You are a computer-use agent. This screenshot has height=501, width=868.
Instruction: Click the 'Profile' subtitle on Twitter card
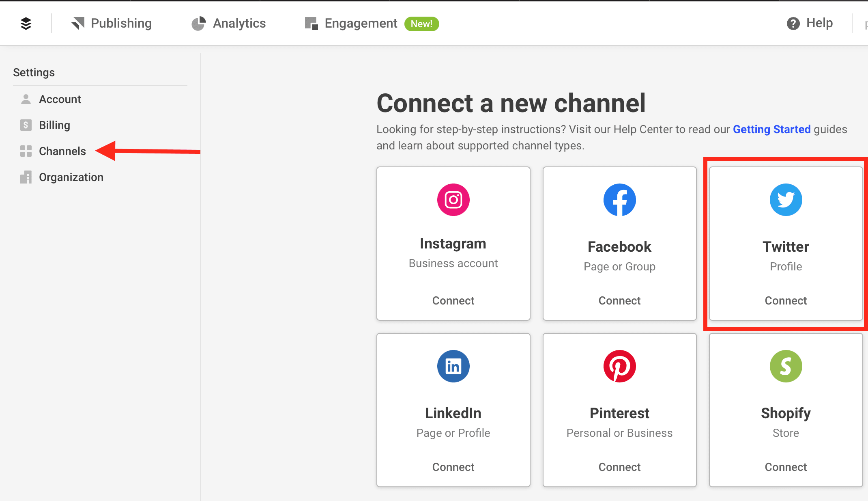tap(786, 266)
